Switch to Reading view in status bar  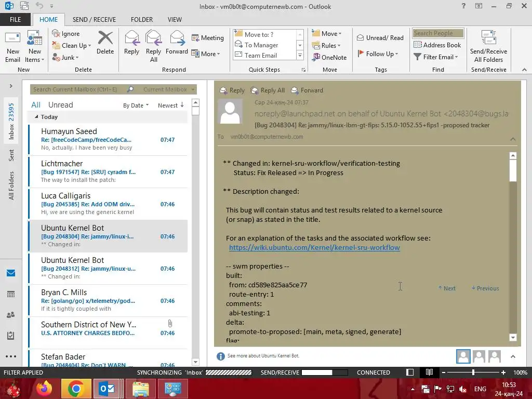[x=429, y=372]
